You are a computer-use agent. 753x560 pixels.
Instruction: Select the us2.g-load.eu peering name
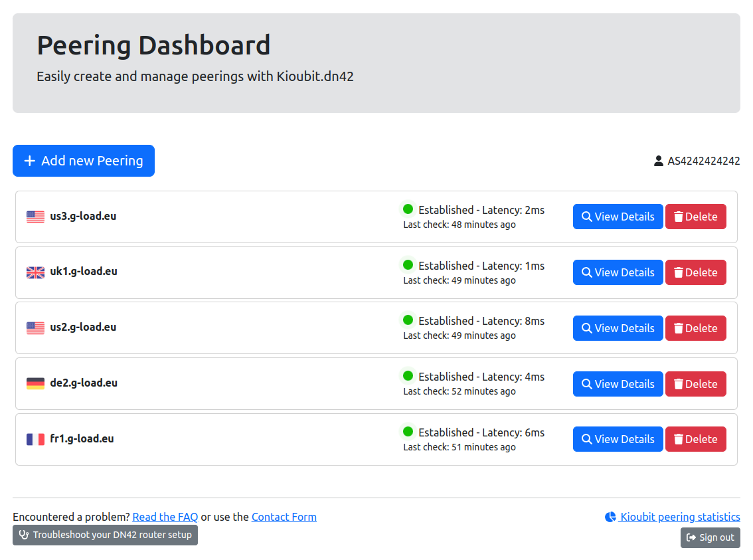[83, 327]
